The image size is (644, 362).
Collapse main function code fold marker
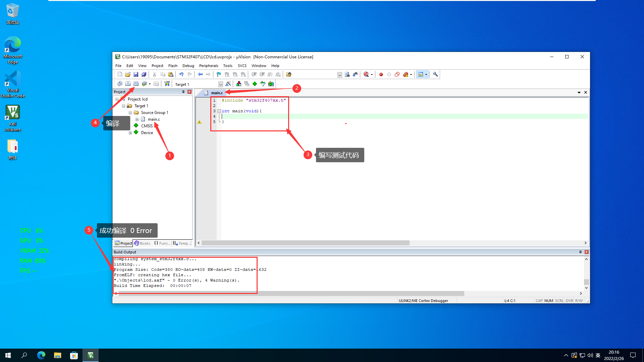[219, 111]
